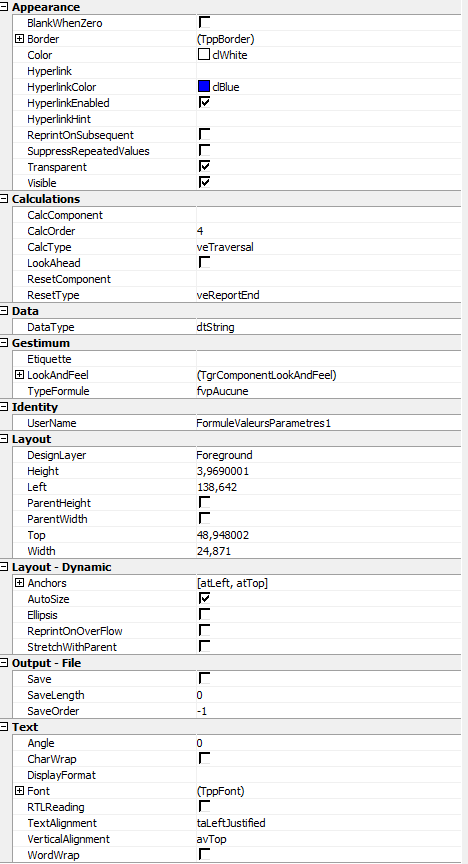The width and height of the screenshot is (468, 864).
Task: Expand the Font property
Action: point(20,791)
